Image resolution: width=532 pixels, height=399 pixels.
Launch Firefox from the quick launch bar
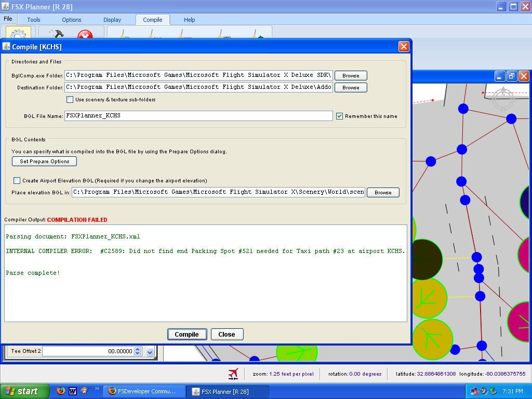61,391
